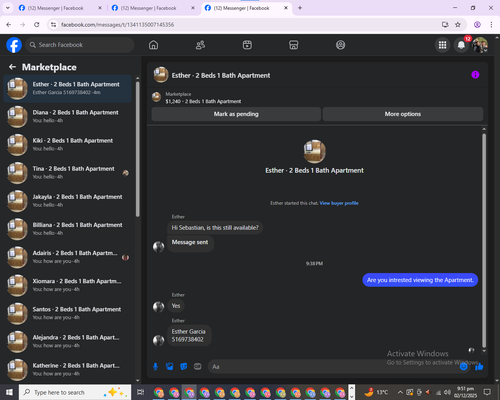Open Tina conversation in the list
The image size is (500, 400).
click(68, 173)
